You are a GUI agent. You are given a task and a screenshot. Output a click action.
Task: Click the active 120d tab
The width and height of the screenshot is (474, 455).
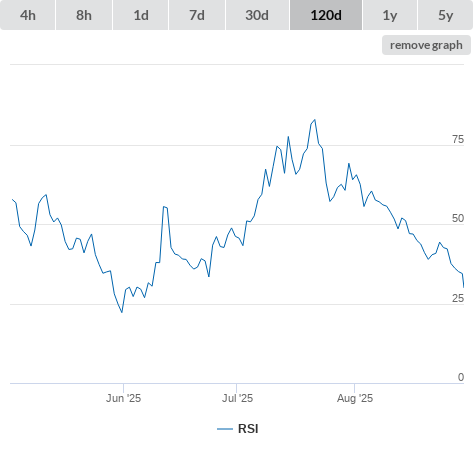point(326,15)
